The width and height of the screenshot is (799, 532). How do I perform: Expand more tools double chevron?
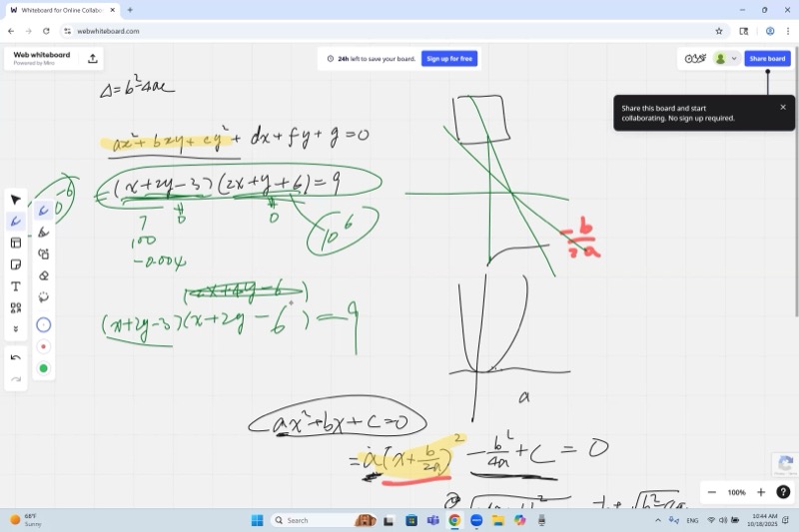pyautogui.click(x=16, y=328)
